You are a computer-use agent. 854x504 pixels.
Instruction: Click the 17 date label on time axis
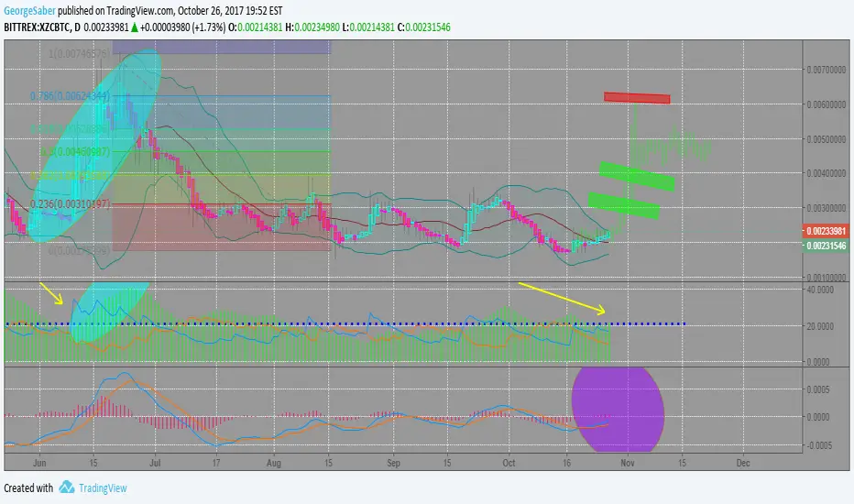point(216,463)
